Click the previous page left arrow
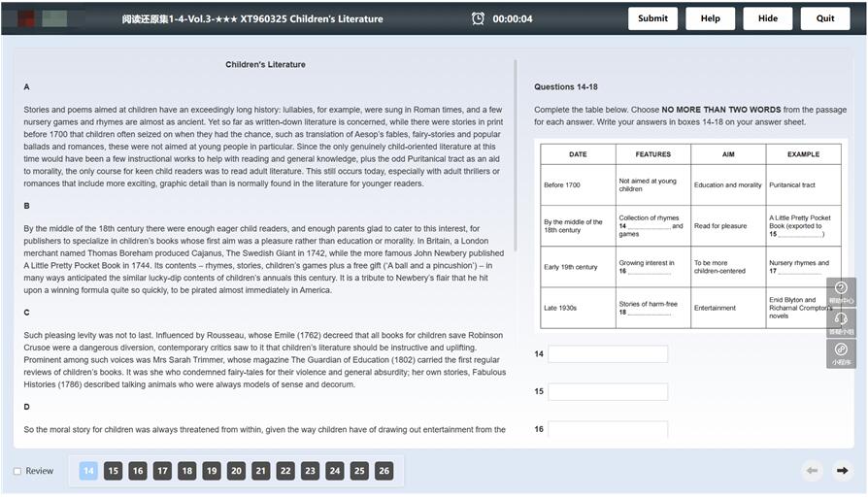 [x=812, y=471]
